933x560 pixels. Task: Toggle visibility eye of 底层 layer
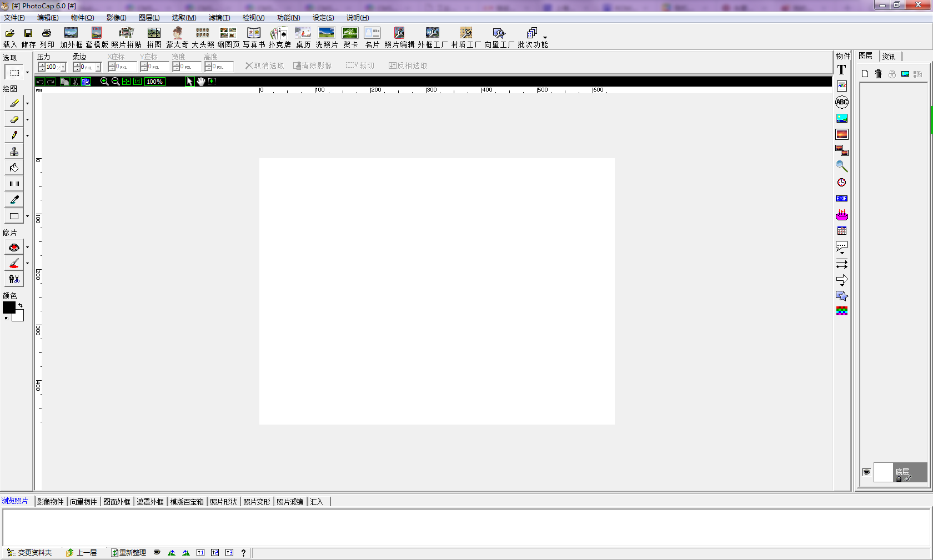pos(866,472)
